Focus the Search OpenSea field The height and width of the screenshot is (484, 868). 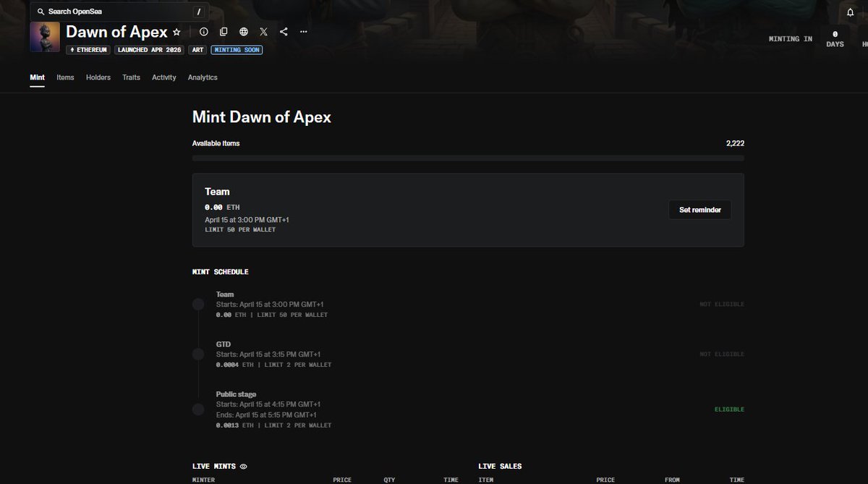[119, 12]
